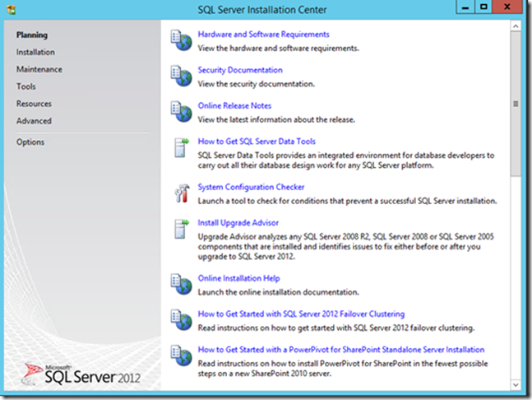
Task: Click the installer icon in the title bar
Action: (12, 10)
